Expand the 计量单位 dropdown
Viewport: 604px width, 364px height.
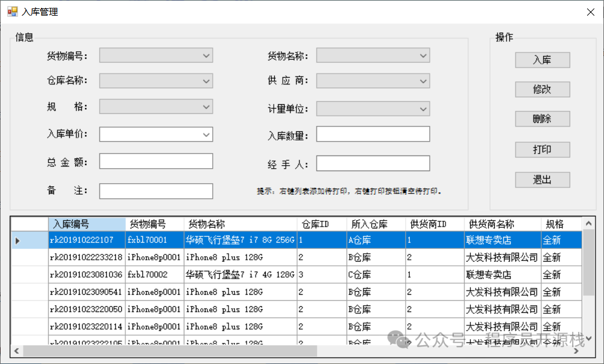(424, 109)
